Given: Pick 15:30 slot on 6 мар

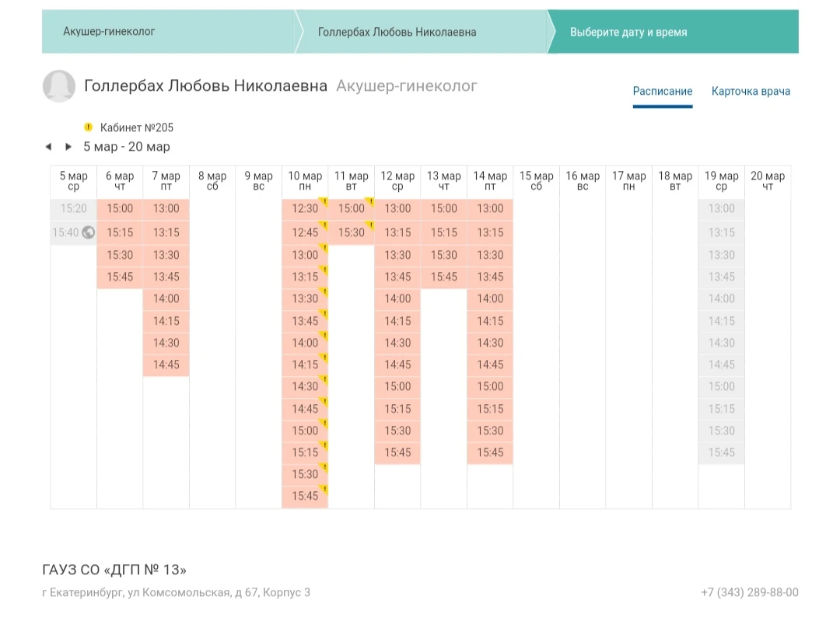Looking at the screenshot, I should point(120,256).
